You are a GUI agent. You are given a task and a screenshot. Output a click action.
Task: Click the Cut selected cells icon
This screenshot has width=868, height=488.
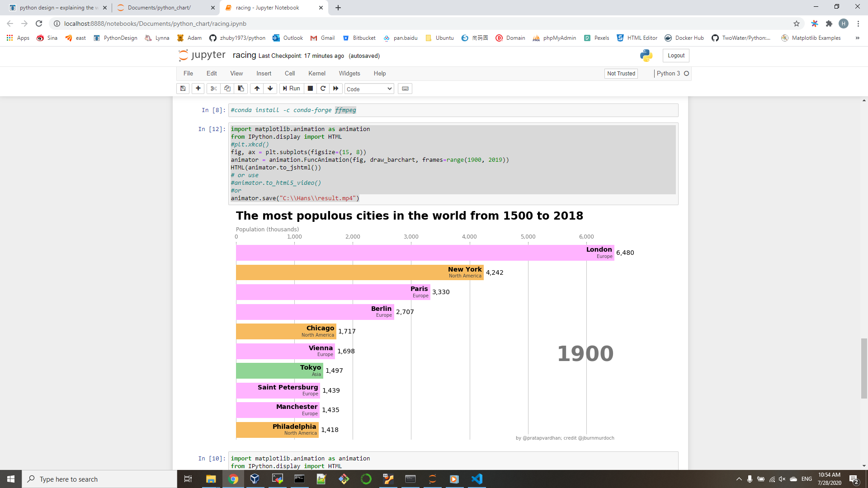[x=212, y=88]
